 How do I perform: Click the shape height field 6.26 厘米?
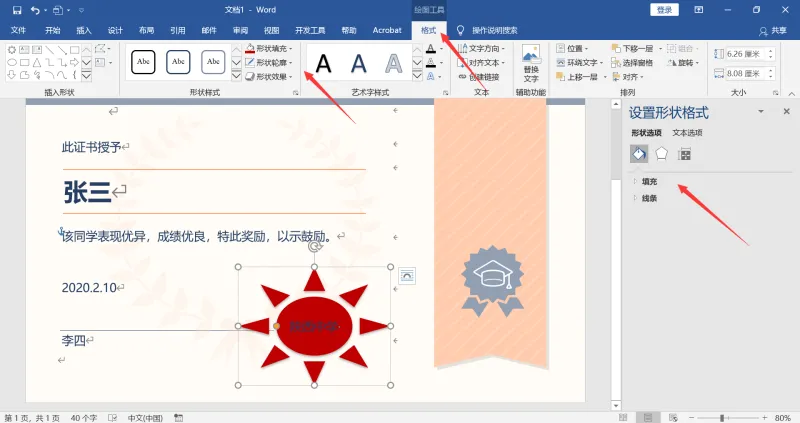click(x=744, y=54)
